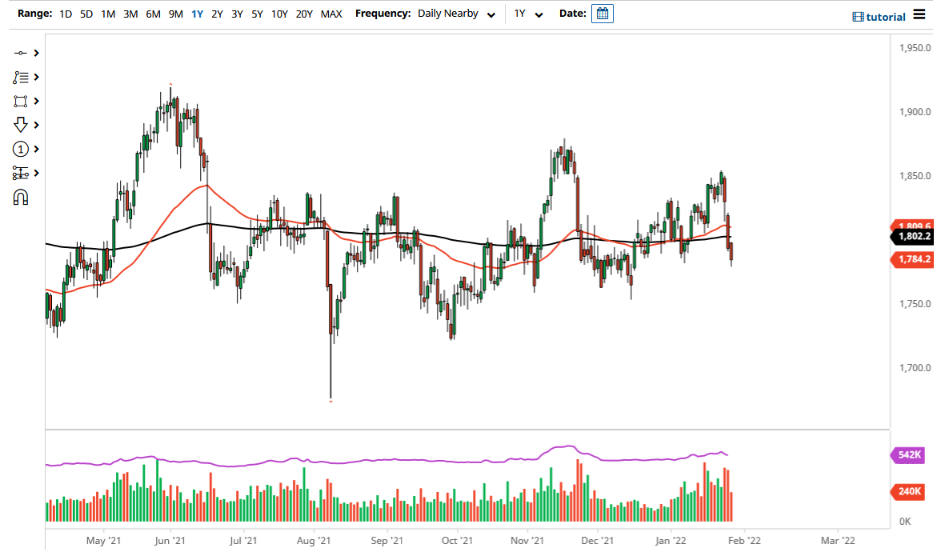Click the Dec '21 axis label
Viewport: 941px width, 560px height.
[597, 540]
